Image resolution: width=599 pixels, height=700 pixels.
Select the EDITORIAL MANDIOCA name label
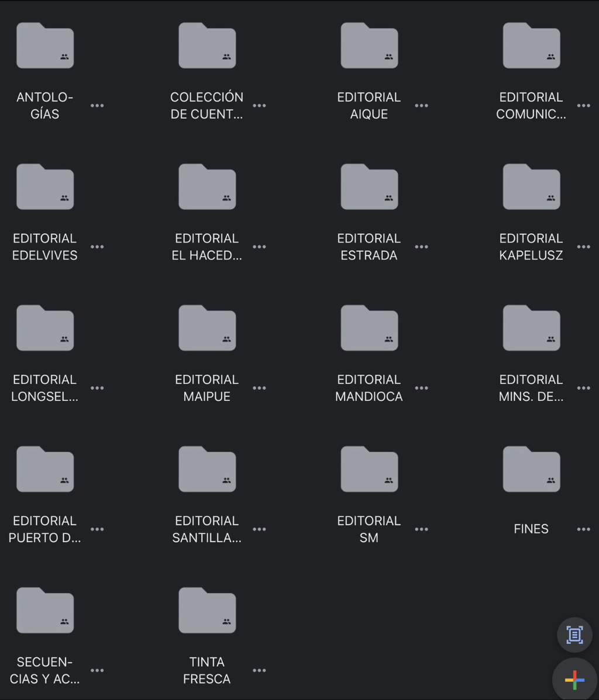(x=369, y=388)
